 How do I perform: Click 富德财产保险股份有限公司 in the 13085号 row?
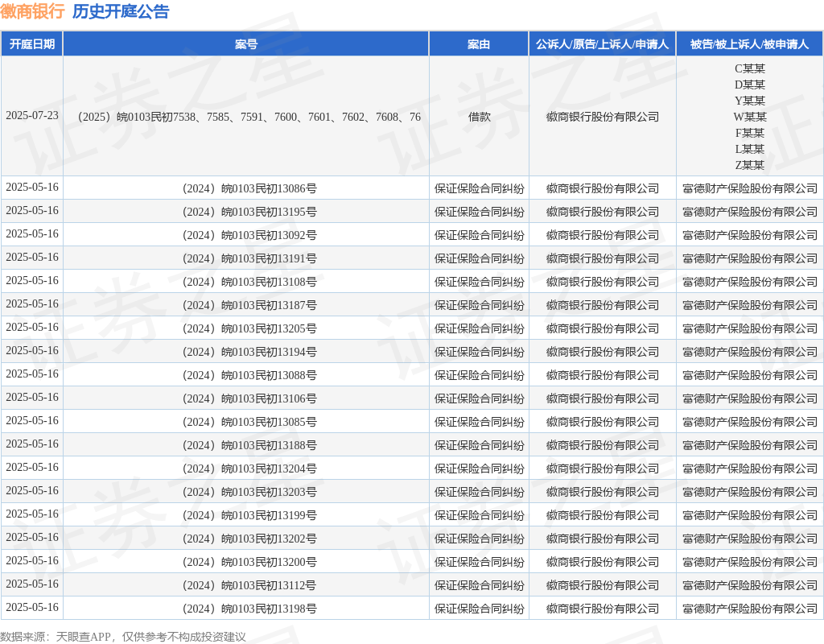[750, 422]
